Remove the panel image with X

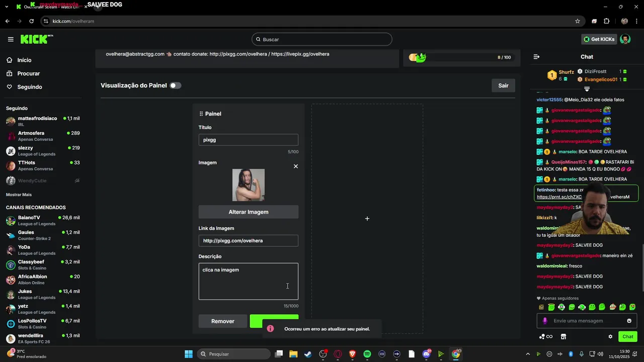(x=296, y=166)
